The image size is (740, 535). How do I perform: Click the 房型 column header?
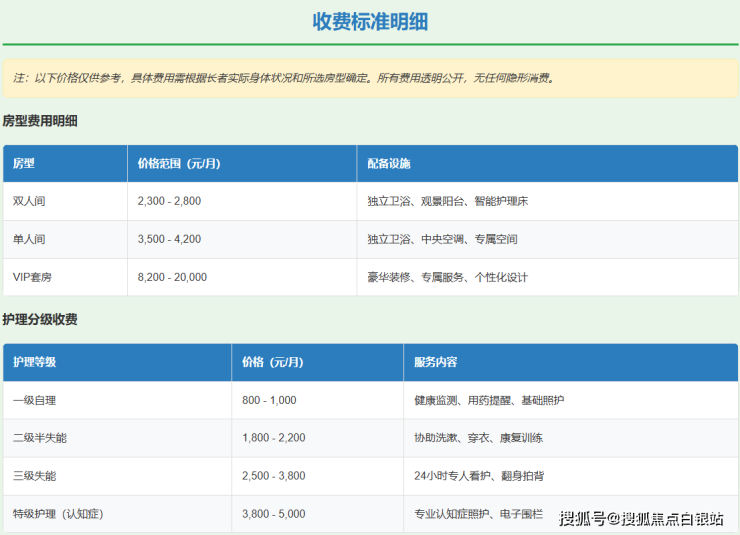tap(24, 163)
